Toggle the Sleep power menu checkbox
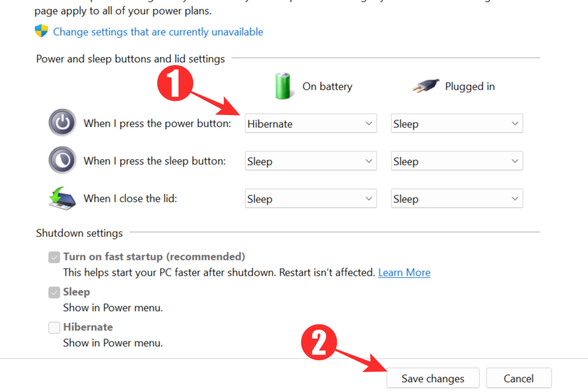The height and width of the screenshot is (392, 588). (55, 292)
